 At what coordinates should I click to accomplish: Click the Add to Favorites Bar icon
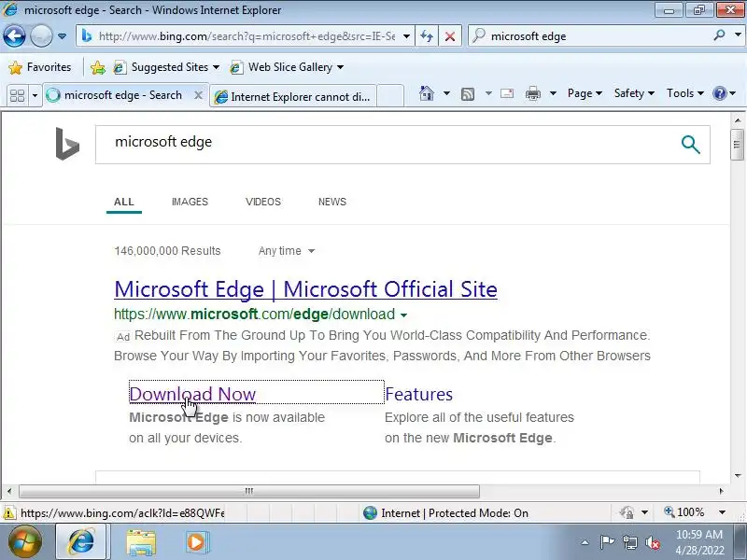[98, 67]
